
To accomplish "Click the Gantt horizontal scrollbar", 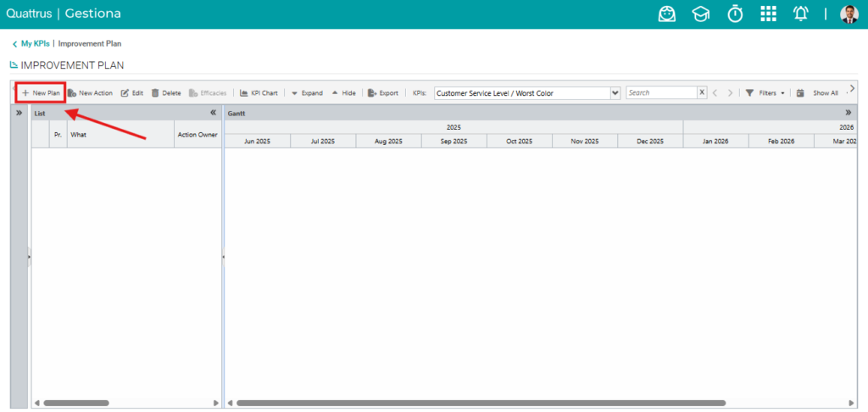I will coord(481,404).
